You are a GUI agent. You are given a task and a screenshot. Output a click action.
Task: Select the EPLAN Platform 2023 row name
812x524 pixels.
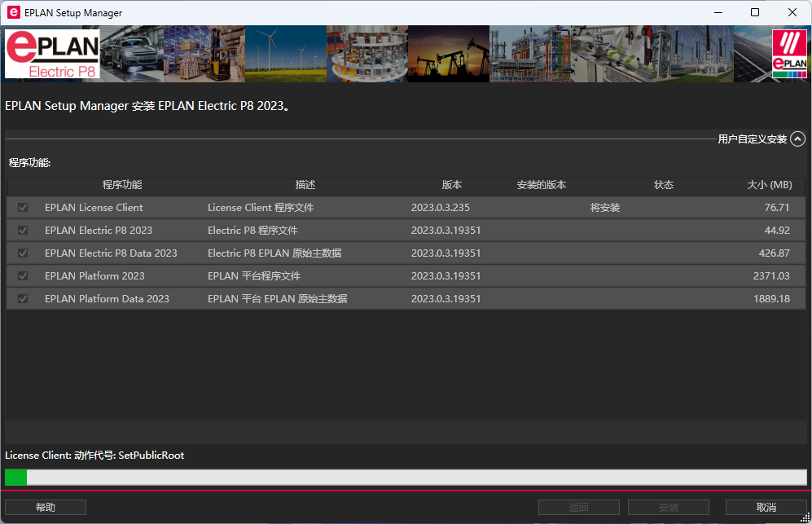pyautogui.click(x=94, y=275)
